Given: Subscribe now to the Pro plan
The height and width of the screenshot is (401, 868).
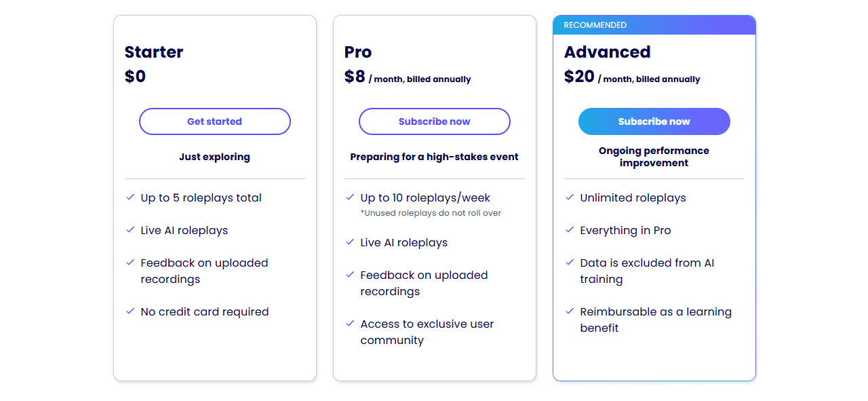Looking at the screenshot, I should point(435,121).
